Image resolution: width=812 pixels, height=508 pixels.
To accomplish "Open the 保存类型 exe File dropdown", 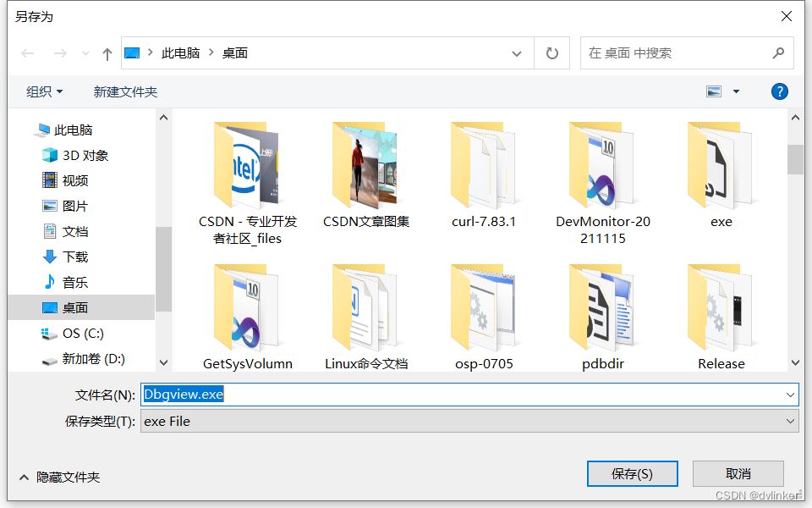I will coord(469,421).
